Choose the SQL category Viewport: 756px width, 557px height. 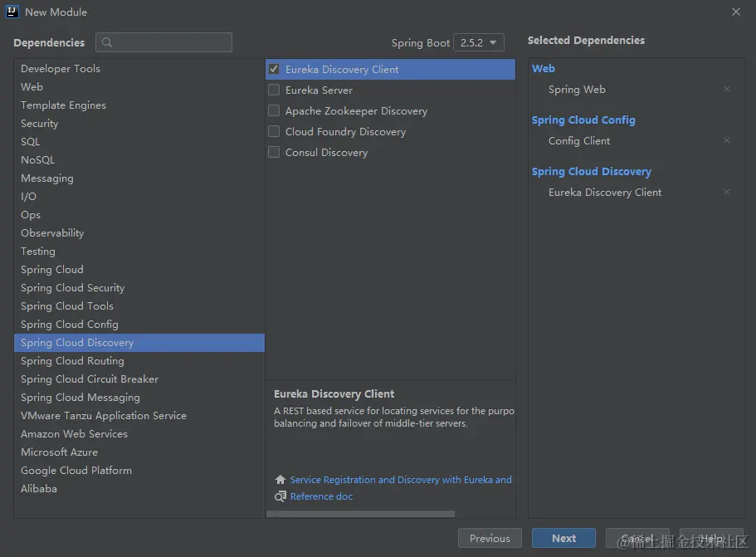pos(139,142)
